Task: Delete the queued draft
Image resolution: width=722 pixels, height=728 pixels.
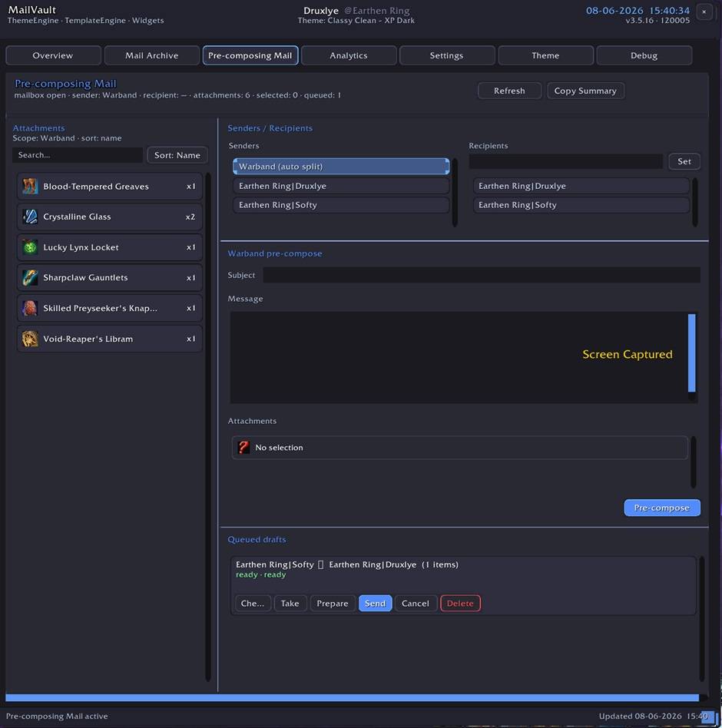Action: [460, 603]
